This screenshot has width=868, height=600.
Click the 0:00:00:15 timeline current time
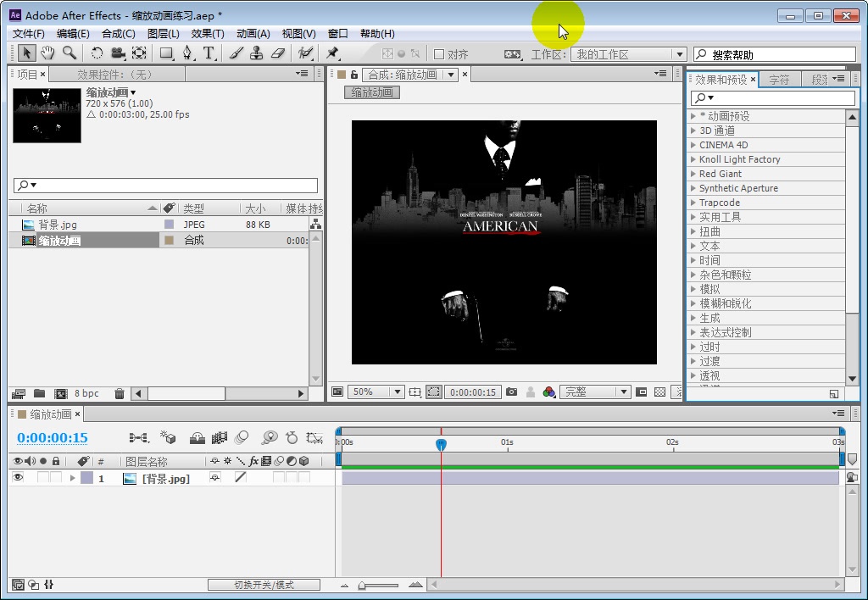(53, 438)
